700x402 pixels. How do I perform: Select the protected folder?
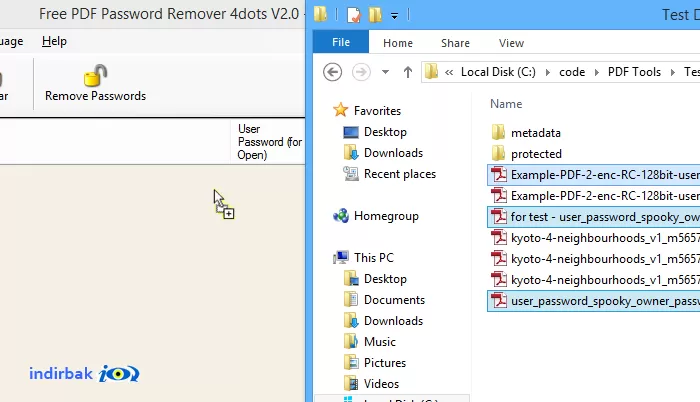tap(536, 154)
